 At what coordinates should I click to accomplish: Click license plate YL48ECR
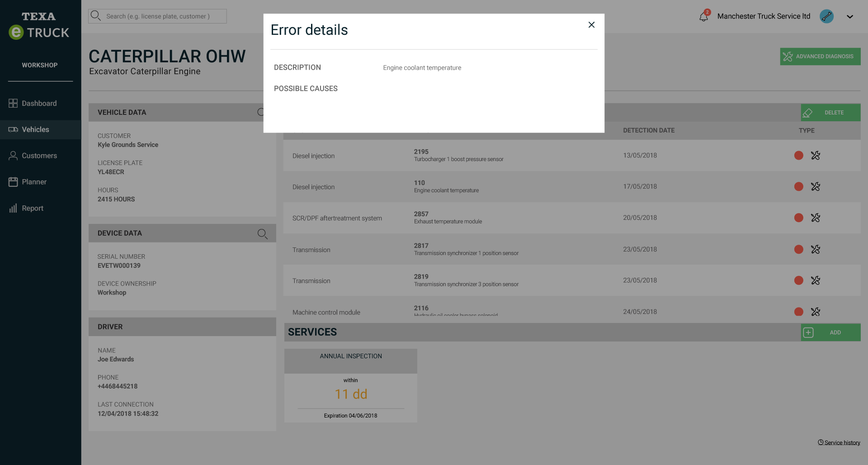pyautogui.click(x=111, y=172)
